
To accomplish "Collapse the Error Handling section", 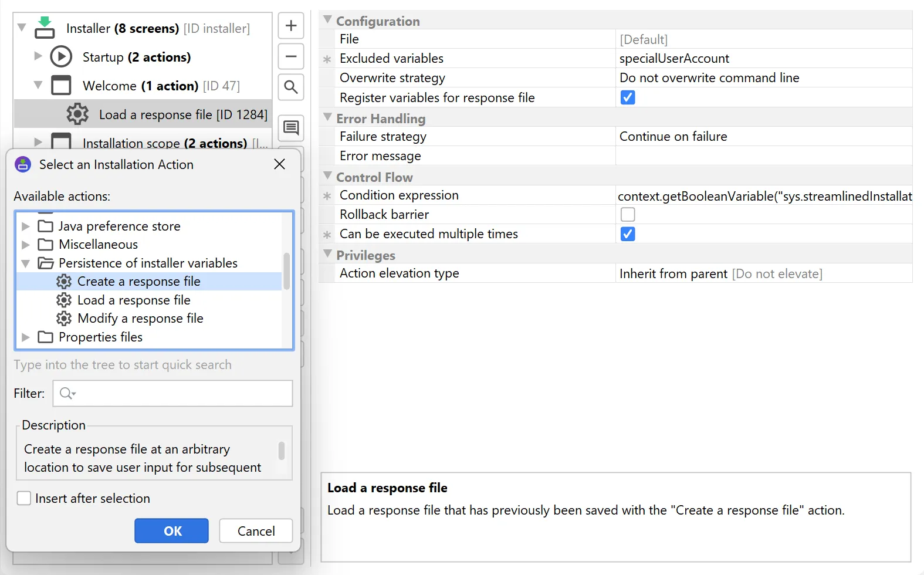I will pyautogui.click(x=327, y=117).
